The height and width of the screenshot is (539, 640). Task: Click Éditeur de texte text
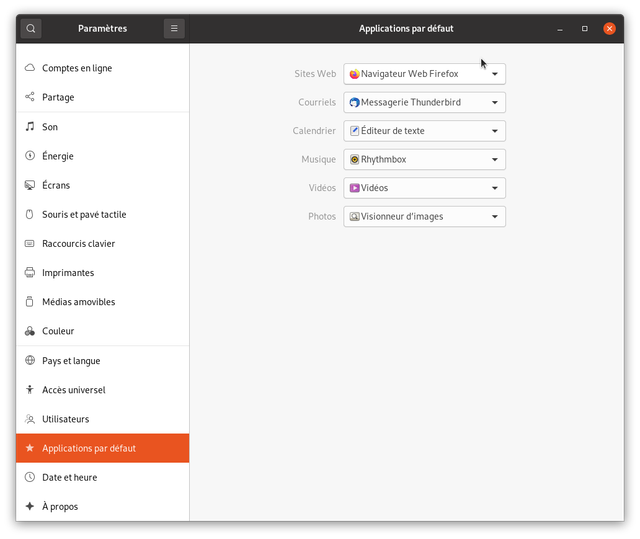coord(393,131)
